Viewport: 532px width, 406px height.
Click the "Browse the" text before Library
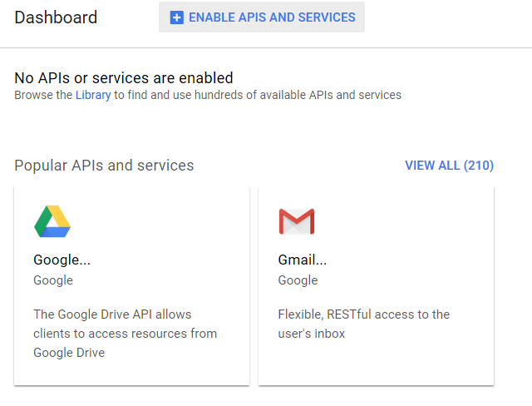coord(43,95)
